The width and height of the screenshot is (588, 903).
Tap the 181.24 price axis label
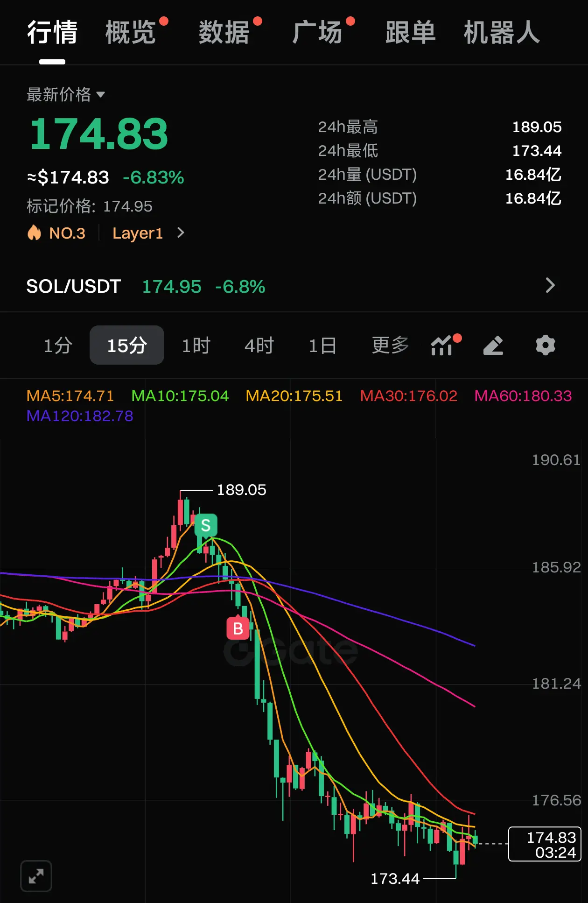click(556, 684)
